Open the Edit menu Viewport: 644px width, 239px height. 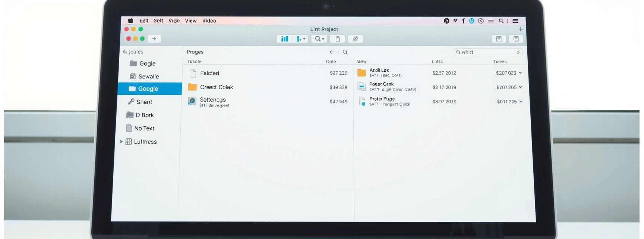[x=144, y=21]
